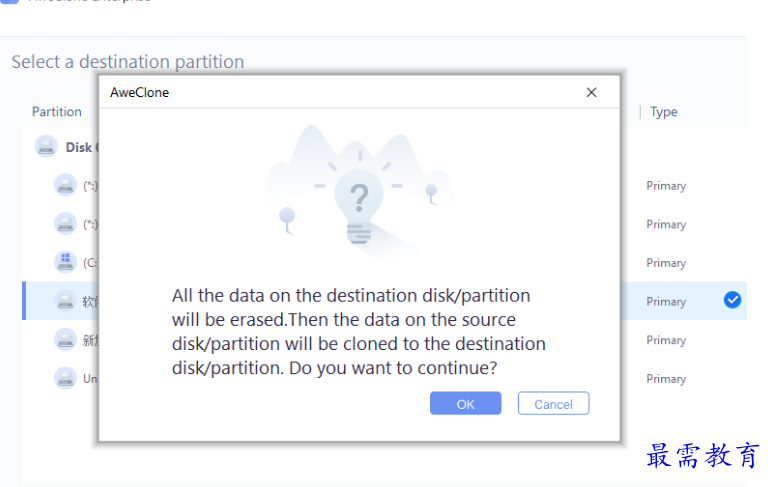Select the last partition drive icon starting 'Un'
Viewport: 768px width, 487px height.
point(65,378)
